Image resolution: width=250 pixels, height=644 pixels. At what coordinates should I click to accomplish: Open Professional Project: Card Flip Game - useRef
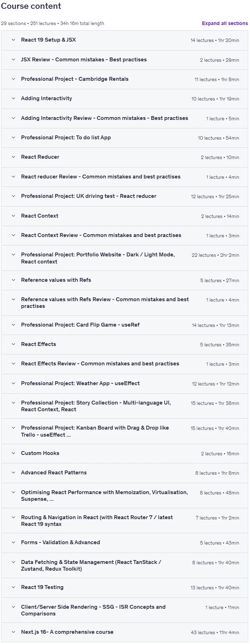tap(125, 325)
